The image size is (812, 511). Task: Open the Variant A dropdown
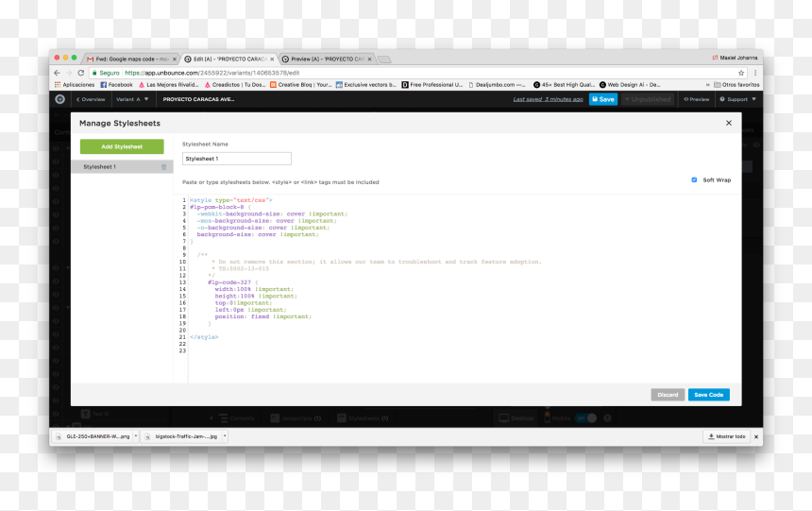132,99
